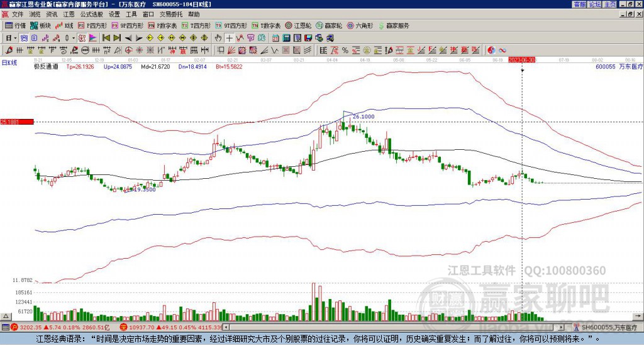Image resolution: width=644 pixels, height=345 pixels.
Task: Click the yin-yang icon
Action: (x=491, y=50)
